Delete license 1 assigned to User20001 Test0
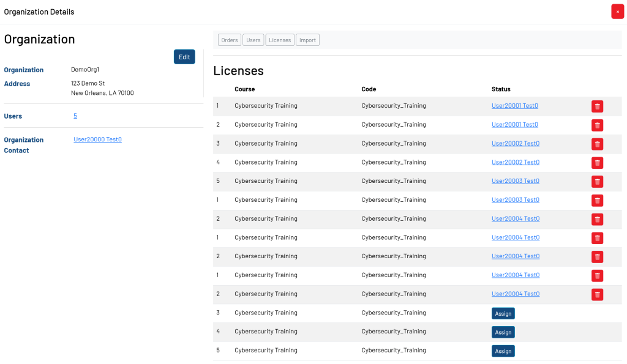627x364 pixels. click(x=597, y=106)
